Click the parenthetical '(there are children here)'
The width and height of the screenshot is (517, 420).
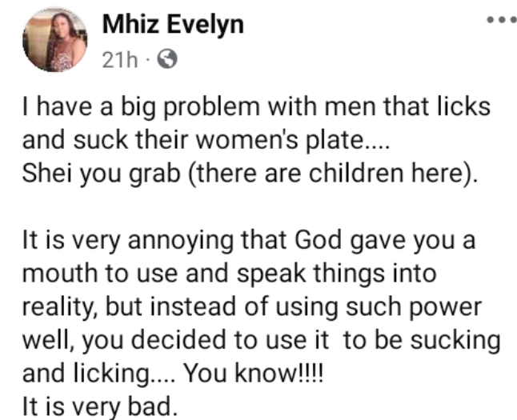[x=332, y=174]
